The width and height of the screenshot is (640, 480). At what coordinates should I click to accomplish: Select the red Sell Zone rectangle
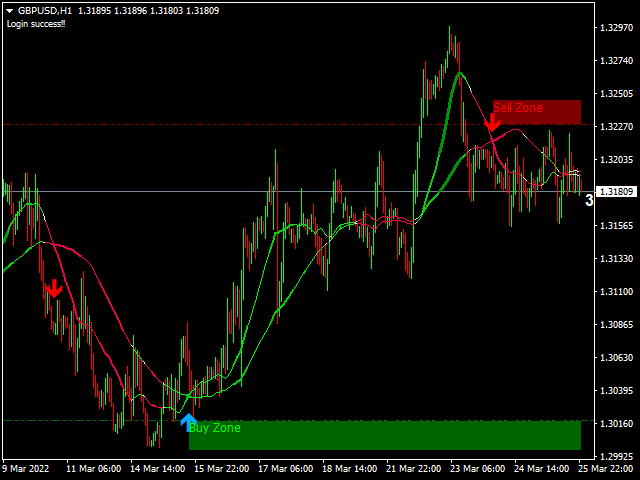coord(537,112)
